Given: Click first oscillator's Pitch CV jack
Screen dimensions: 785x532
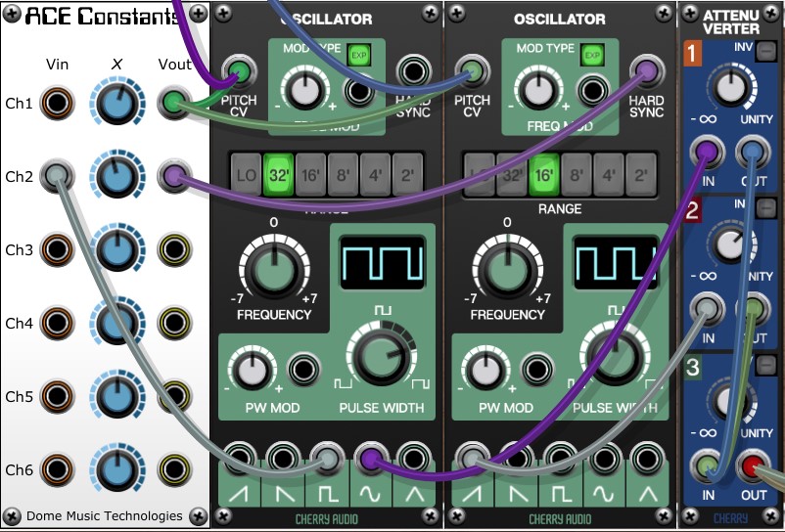Looking at the screenshot, I should [x=239, y=71].
